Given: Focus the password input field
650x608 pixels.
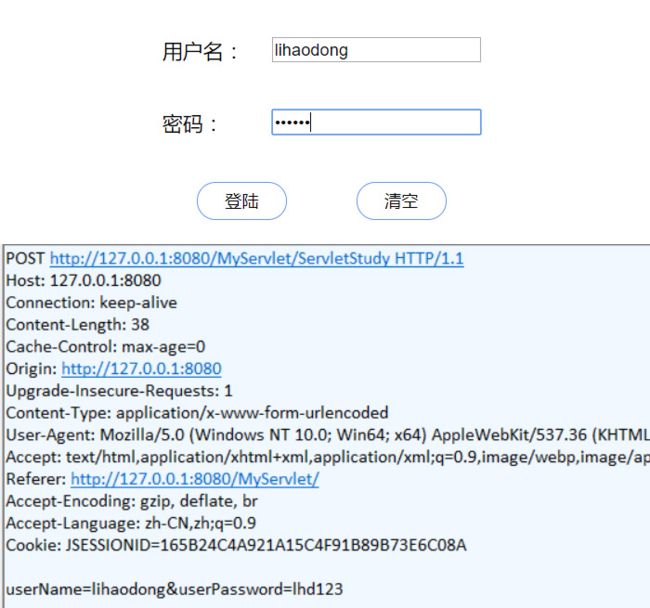Looking at the screenshot, I should point(376,122).
